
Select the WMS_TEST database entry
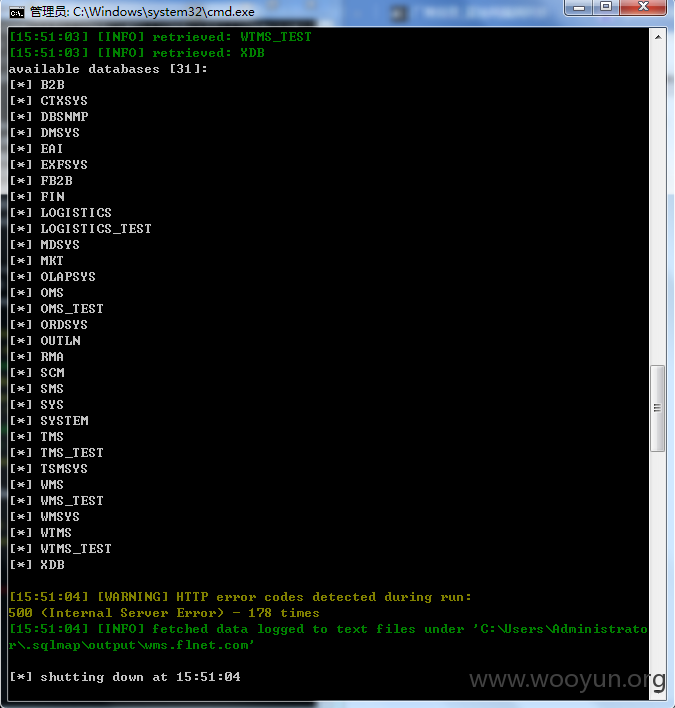coord(56,501)
